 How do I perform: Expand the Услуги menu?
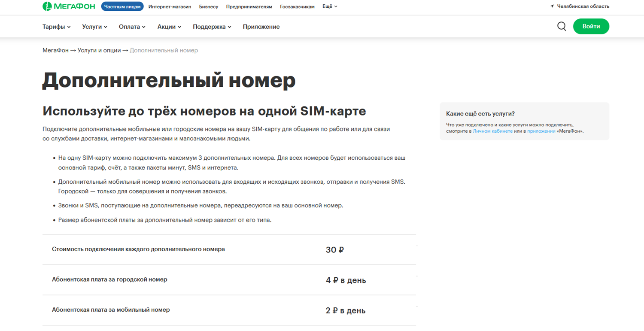(x=95, y=27)
